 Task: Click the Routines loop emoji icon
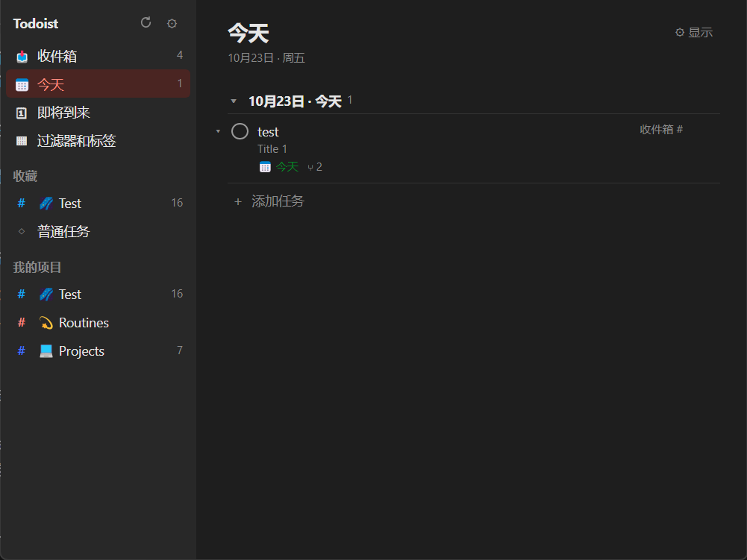pyautogui.click(x=46, y=323)
